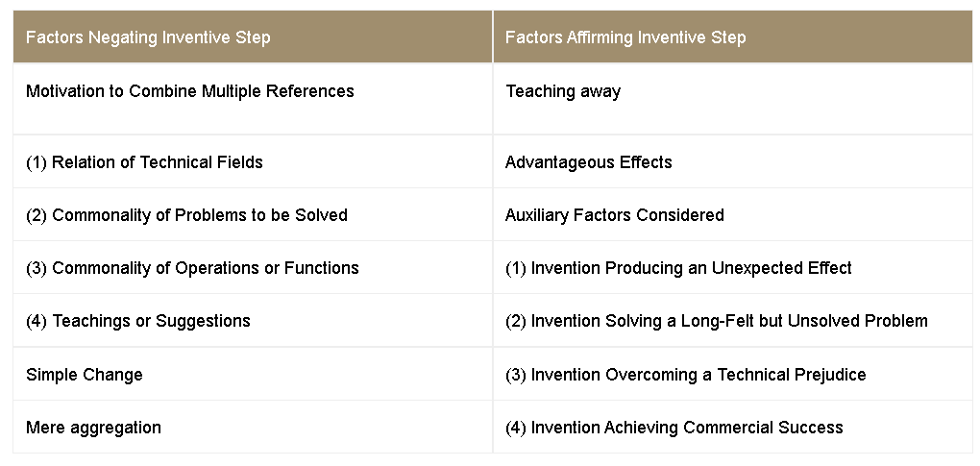The width and height of the screenshot is (980, 466).
Task: Select 'Motivation to Combine Multiple References' cell
Action: point(190,91)
